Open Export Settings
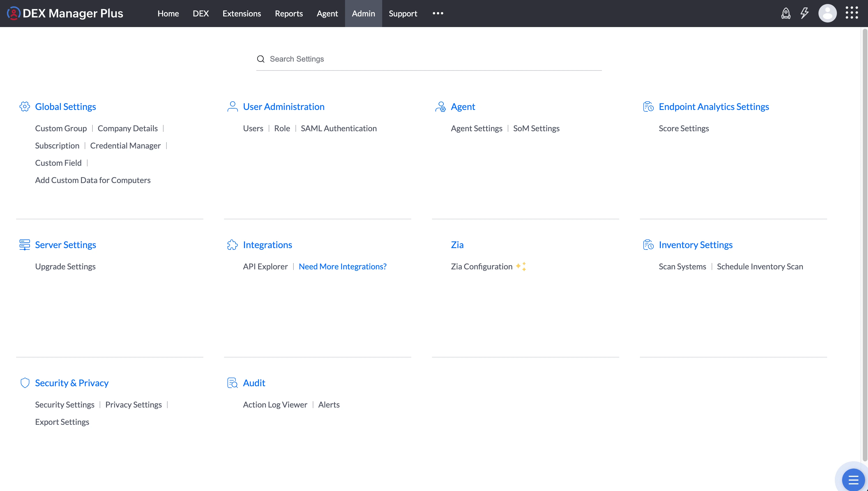This screenshot has height=491, width=868. 62,422
